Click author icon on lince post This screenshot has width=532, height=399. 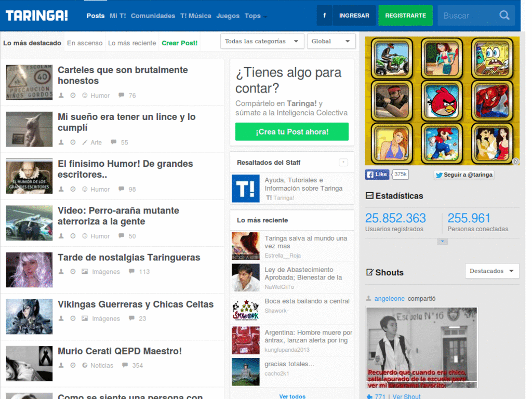coord(61,142)
